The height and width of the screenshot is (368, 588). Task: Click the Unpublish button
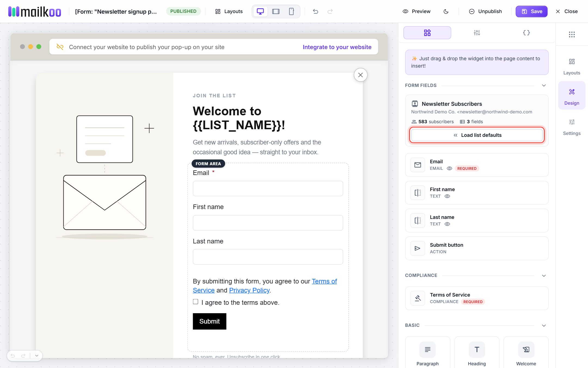485,11
